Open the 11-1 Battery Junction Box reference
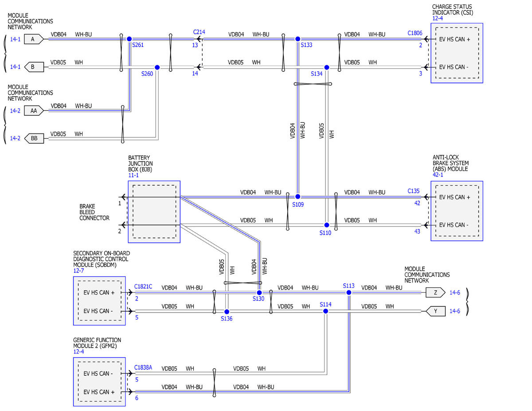This screenshot has width=532, height=411. coord(133,175)
